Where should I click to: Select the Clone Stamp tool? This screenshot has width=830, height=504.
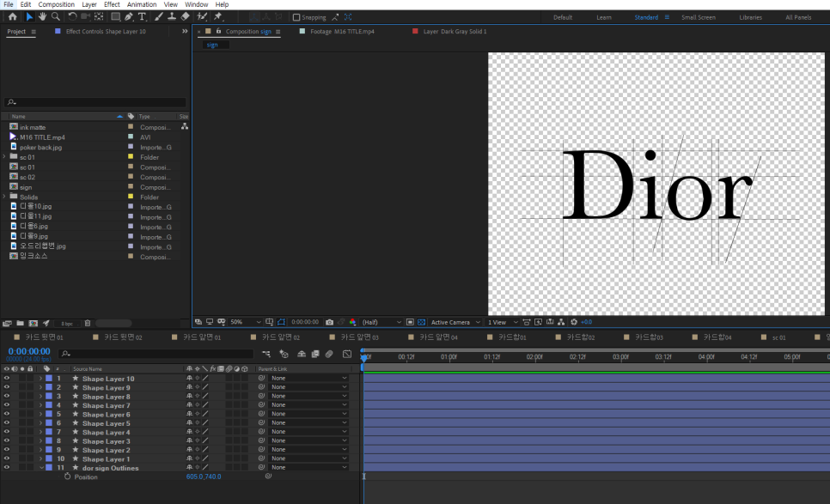pyautogui.click(x=172, y=17)
